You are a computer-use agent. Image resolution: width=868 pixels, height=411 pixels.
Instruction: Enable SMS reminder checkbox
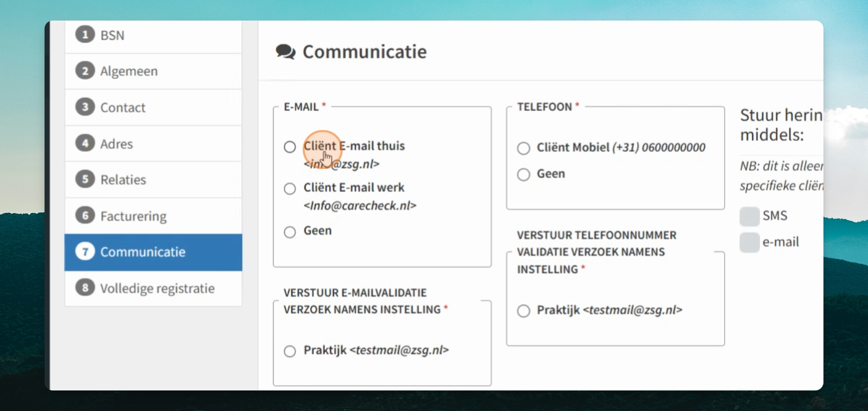[x=749, y=216]
